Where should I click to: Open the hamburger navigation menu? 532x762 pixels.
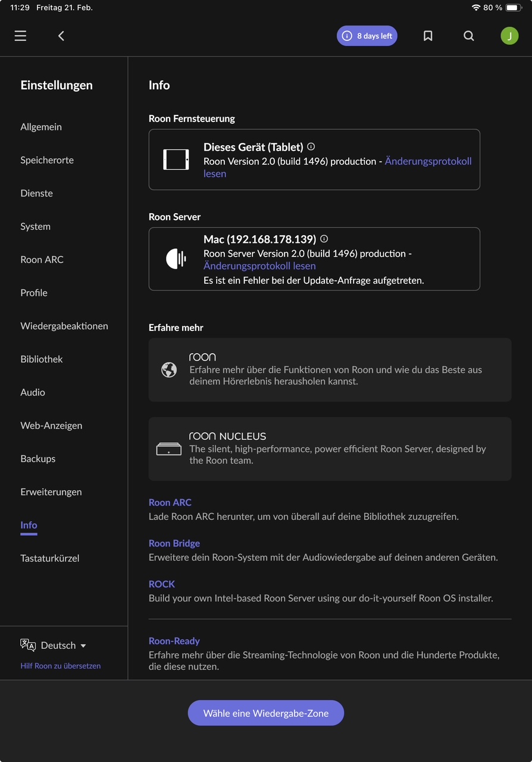tap(20, 36)
